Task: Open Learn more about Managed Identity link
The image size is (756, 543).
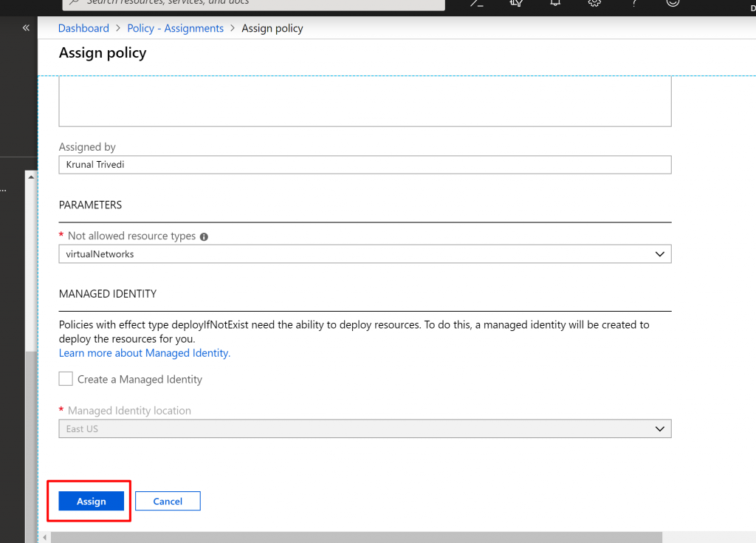Action: 145,353
